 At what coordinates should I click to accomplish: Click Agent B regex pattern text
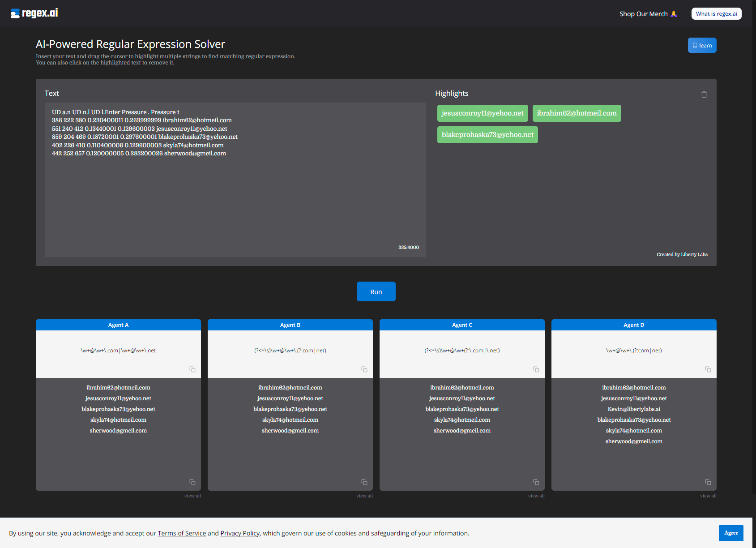(290, 351)
